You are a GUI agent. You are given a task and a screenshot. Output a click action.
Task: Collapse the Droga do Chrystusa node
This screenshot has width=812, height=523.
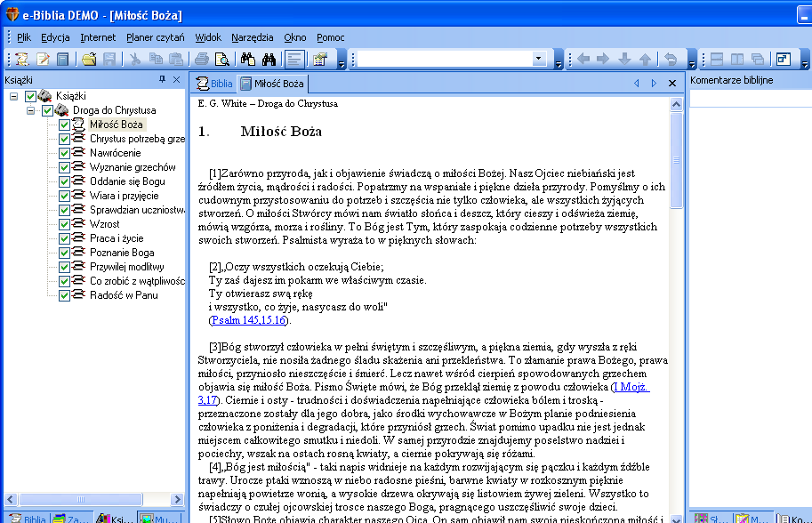click(x=31, y=110)
